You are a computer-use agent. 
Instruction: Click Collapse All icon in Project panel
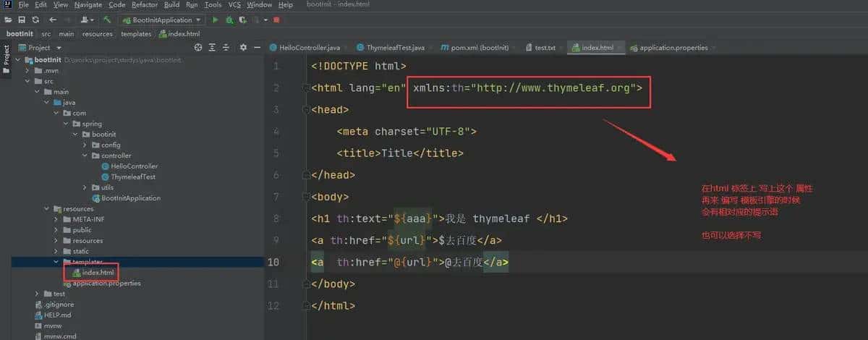coord(226,47)
